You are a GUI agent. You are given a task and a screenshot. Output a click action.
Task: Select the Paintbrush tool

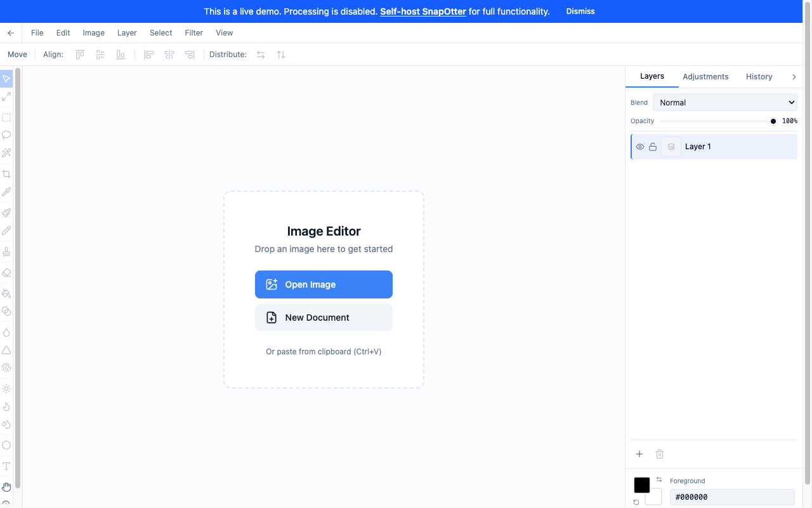point(6,213)
